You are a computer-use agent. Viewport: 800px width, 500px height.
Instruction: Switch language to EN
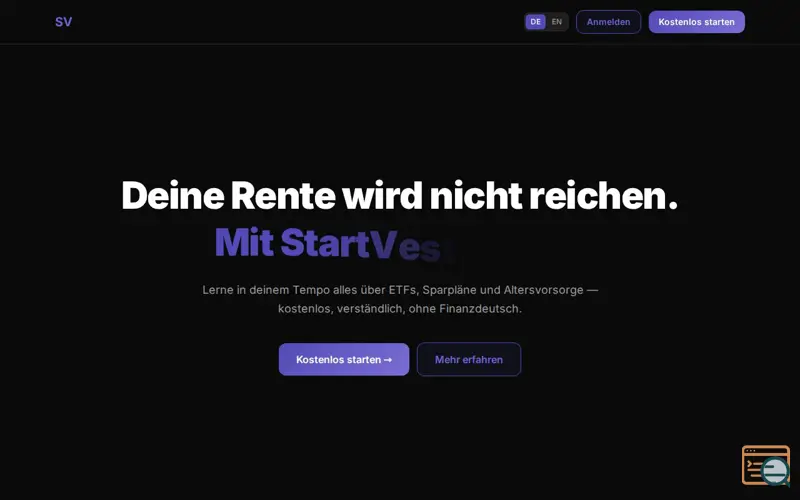click(557, 22)
